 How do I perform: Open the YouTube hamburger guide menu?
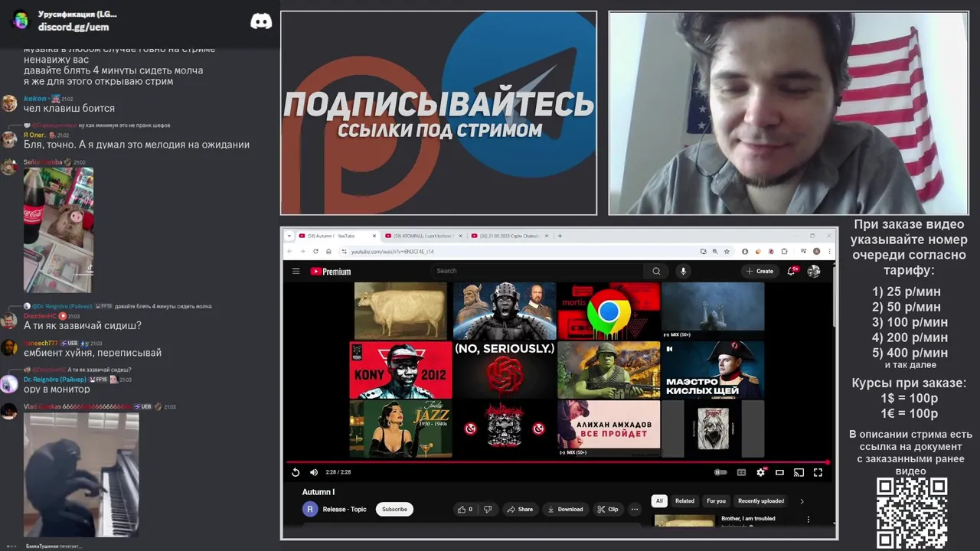pyautogui.click(x=296, y=271)
